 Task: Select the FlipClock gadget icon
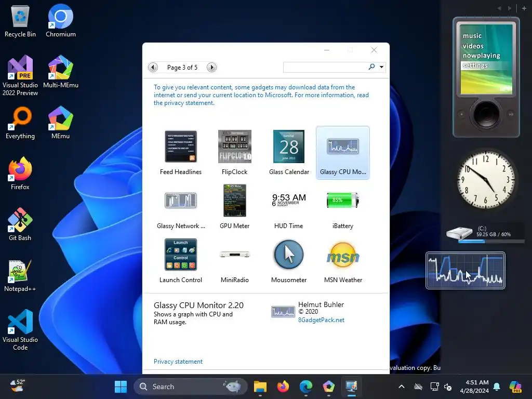pyautogui.click(x=234, y=146)
